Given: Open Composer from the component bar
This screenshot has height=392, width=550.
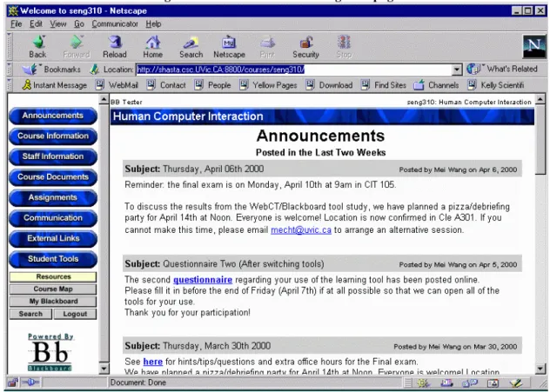Looking at the screenshot, I should pyautogui.click(x=516, y=383).
